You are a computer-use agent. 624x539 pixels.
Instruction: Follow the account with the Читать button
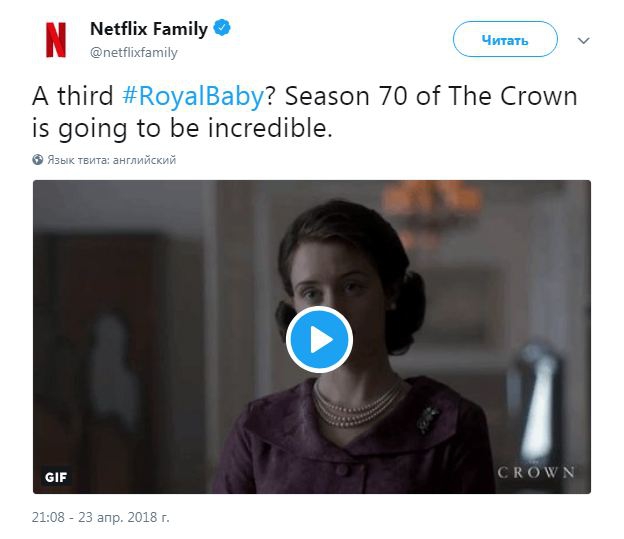click(504, 41)
